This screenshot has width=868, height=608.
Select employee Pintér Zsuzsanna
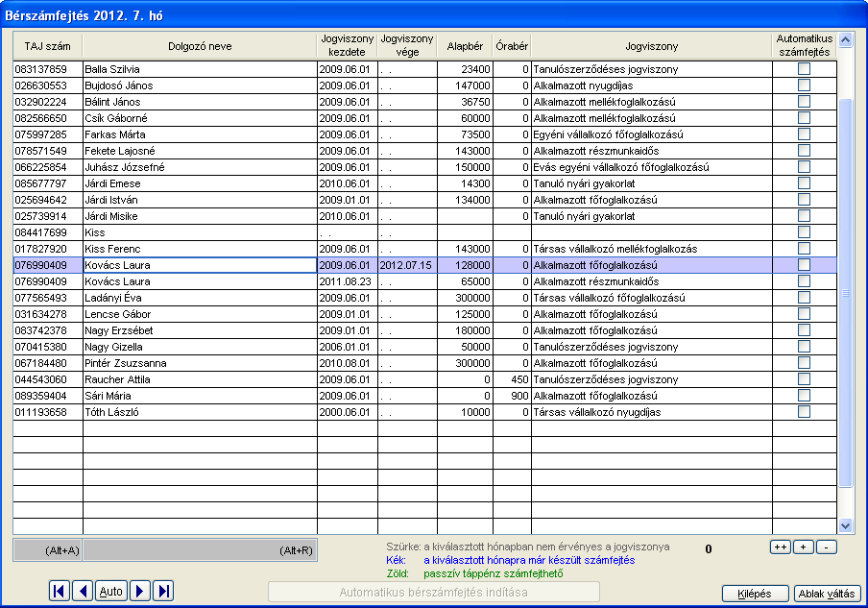coord(200,363)
